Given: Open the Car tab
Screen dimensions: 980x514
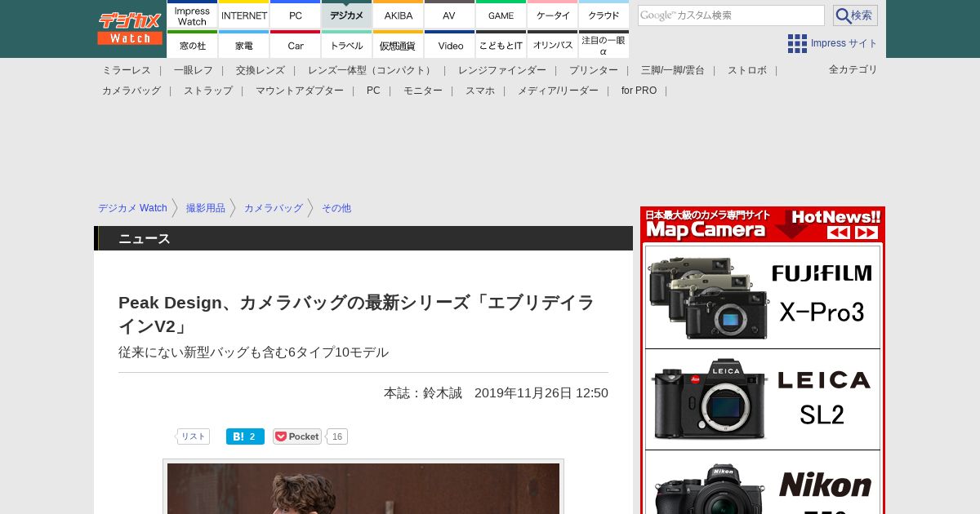Looking at the screenshot, I should point(296,45).
